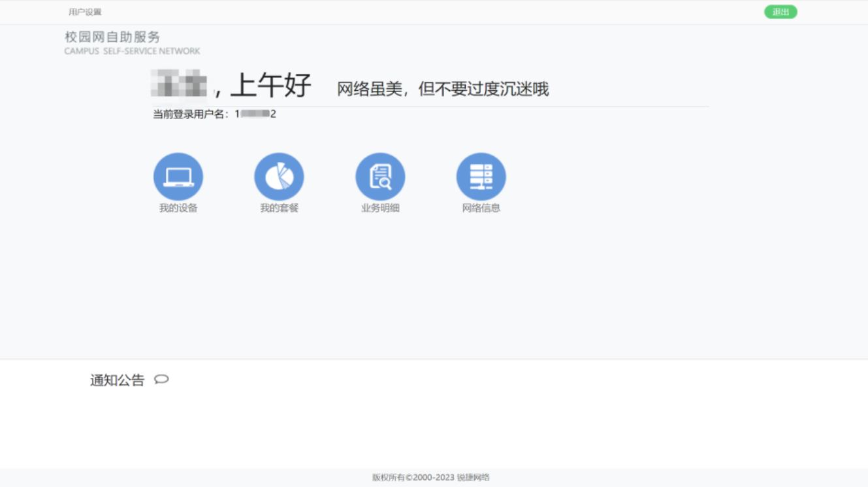Open the 我的套餐 pie chart icon
Viewport: 868px width, 487px height.
[x=279, y=176]
